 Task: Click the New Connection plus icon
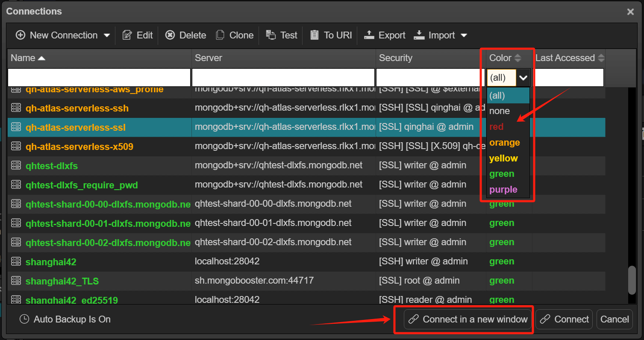[20, 35]
